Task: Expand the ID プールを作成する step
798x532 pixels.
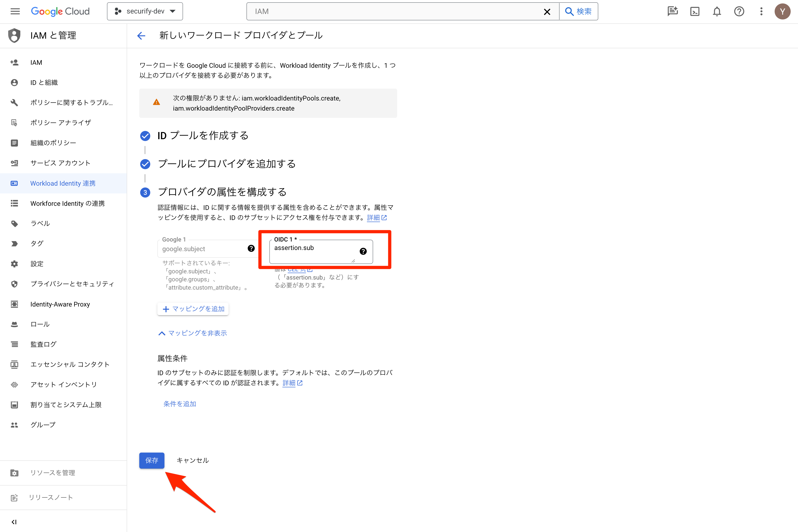Action: coord(203,136)
